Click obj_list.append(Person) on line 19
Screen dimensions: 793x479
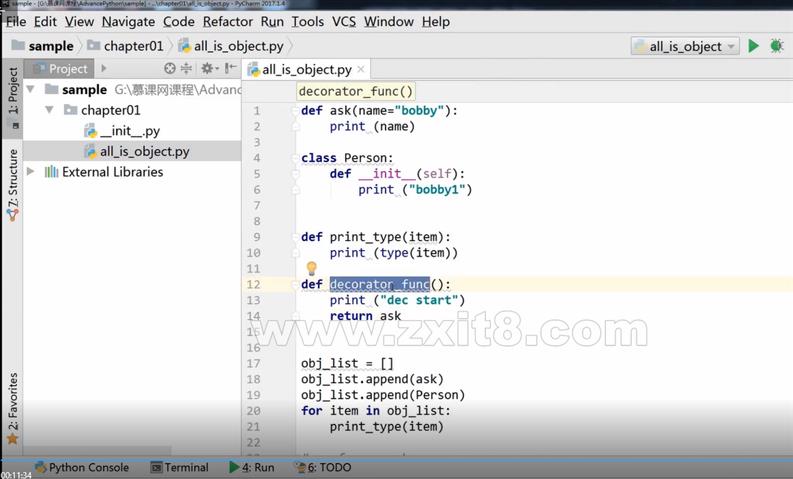coord(383,395)
